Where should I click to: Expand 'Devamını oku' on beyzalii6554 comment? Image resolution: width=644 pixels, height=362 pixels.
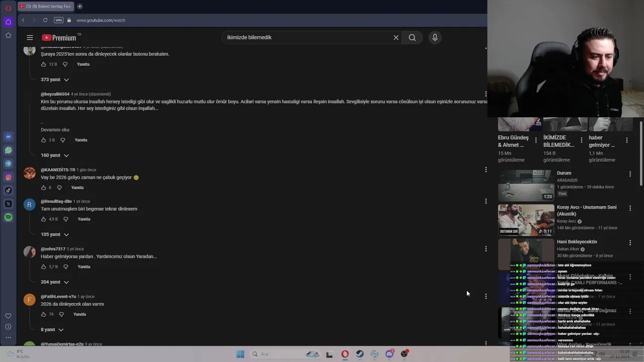tap(55, 130)
